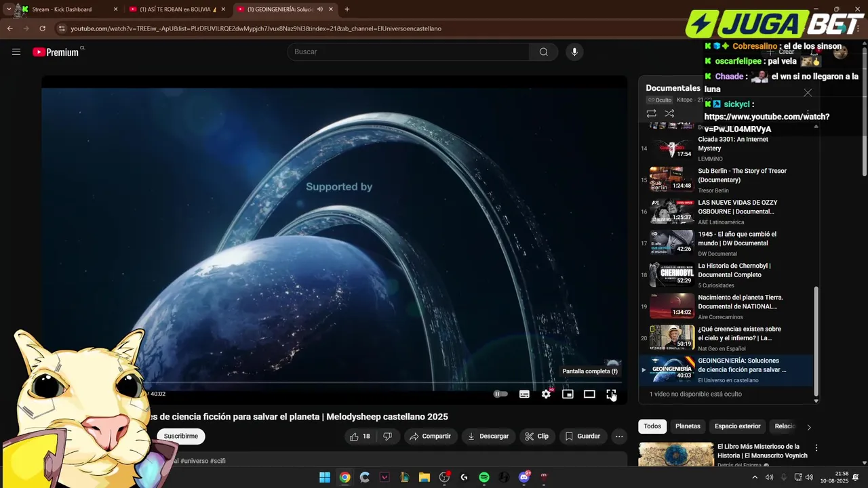The image size is (868, 488).
Task: Open options for El Libro Más Misterioso video
Action: tap(816, 448)
